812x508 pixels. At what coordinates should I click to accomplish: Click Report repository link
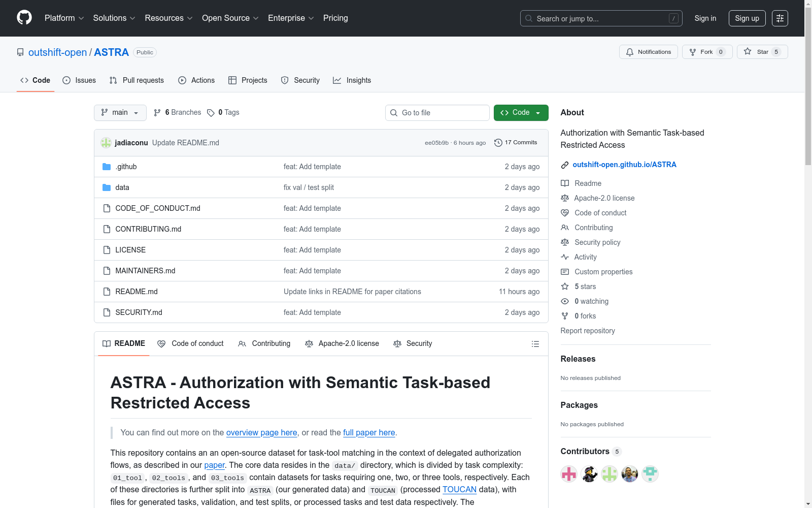[588, 331]
